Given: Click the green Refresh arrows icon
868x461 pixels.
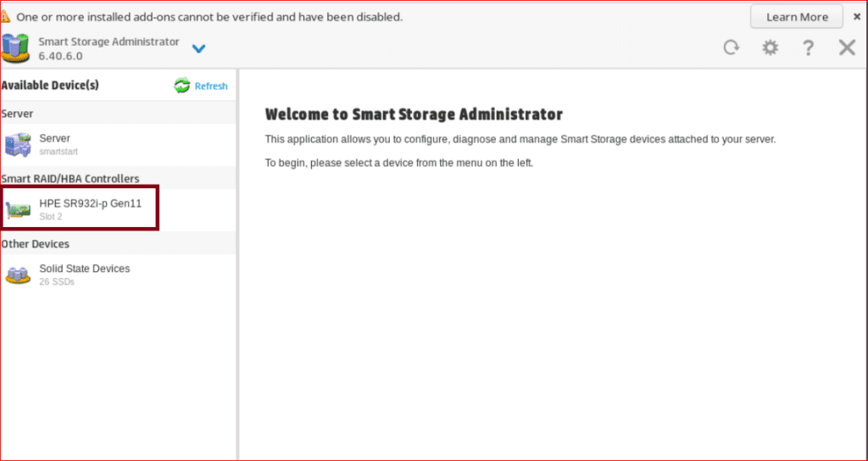Looking at the screenshot, I should point(182,86).
